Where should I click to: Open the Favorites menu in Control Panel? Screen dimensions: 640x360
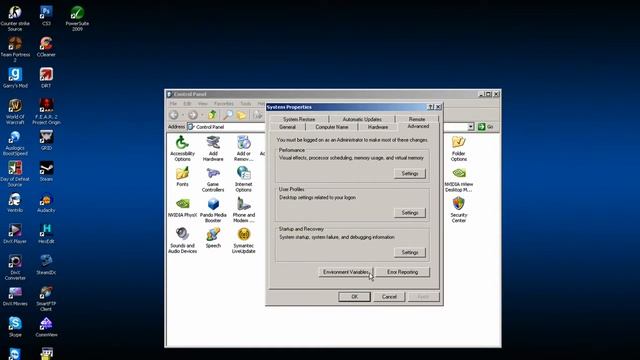click(x=224, y=104)
